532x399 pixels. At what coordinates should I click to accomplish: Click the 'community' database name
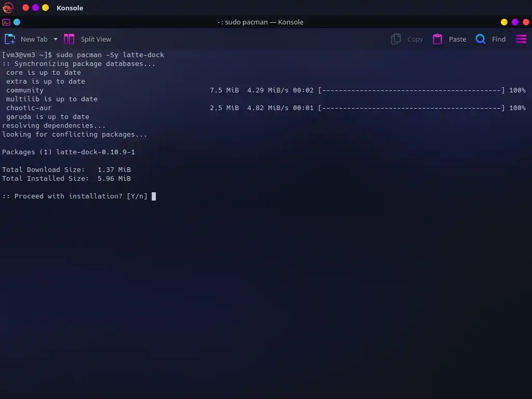[25, 90]
